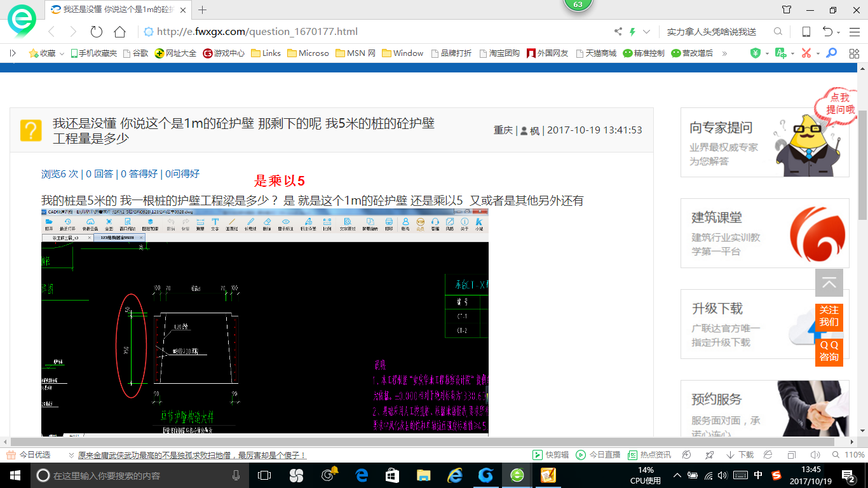The width and height of the screenshot is (868, 488).
Task: Click 今日直播 in the status bar
Action: tap(598, 455)
